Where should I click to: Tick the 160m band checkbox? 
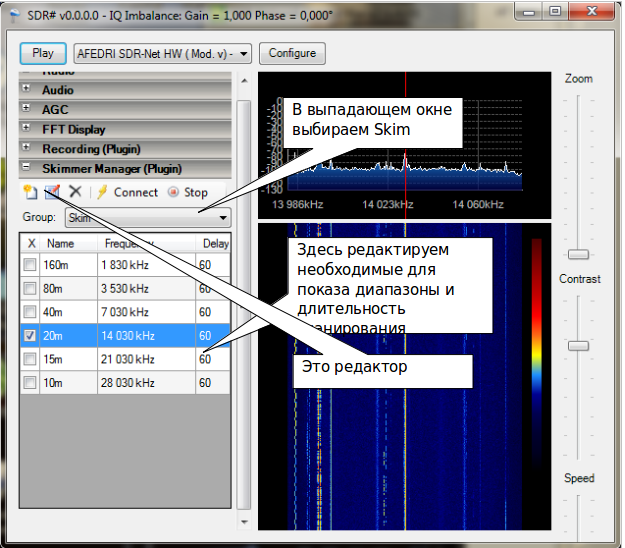click(30, 265)
